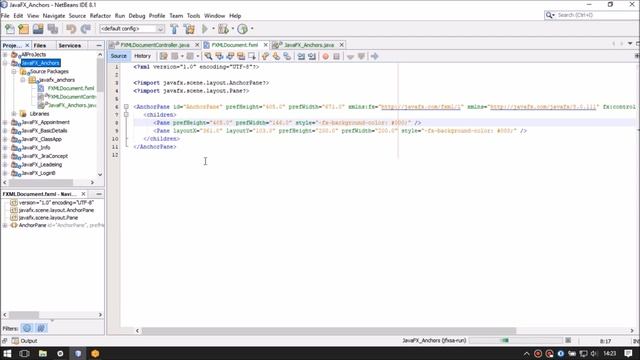Open Windows Start menu
The image size is (640, 360).
[x=7, y=353]
